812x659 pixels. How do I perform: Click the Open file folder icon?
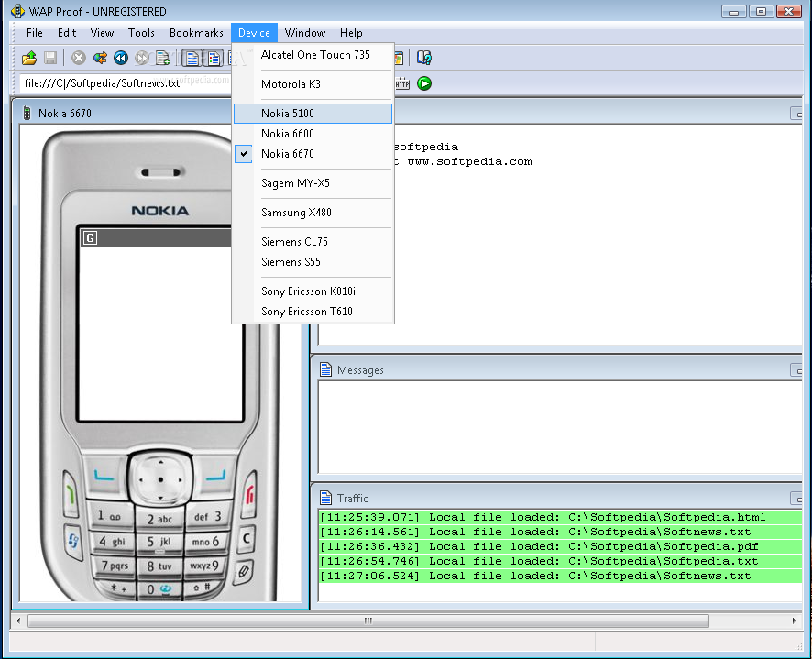[29, 58]
